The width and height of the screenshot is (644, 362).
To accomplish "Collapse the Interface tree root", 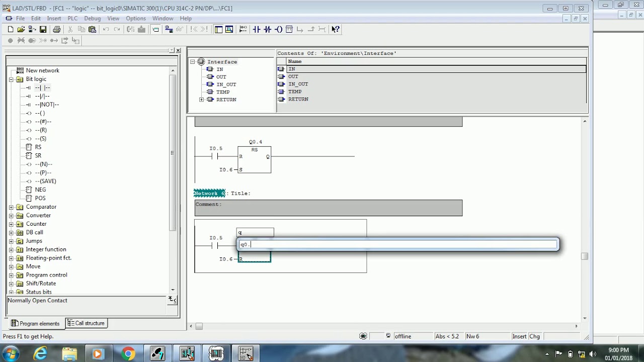I will click(192, 62).
